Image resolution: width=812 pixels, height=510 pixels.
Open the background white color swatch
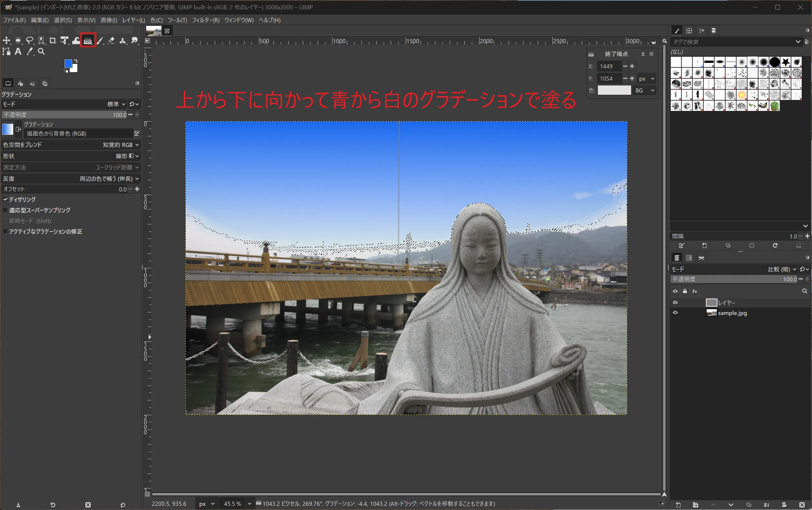pyautogui.click(x=75, y=69)
